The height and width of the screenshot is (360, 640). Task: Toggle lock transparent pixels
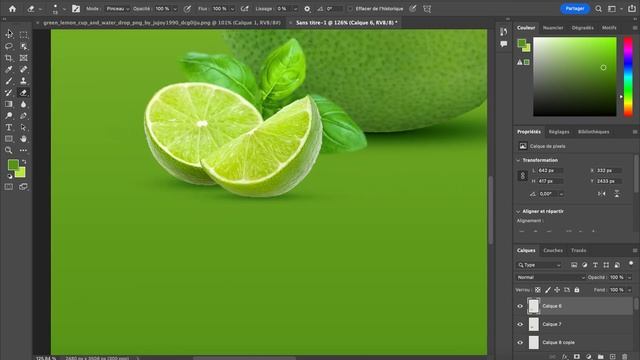click(538, 290)
